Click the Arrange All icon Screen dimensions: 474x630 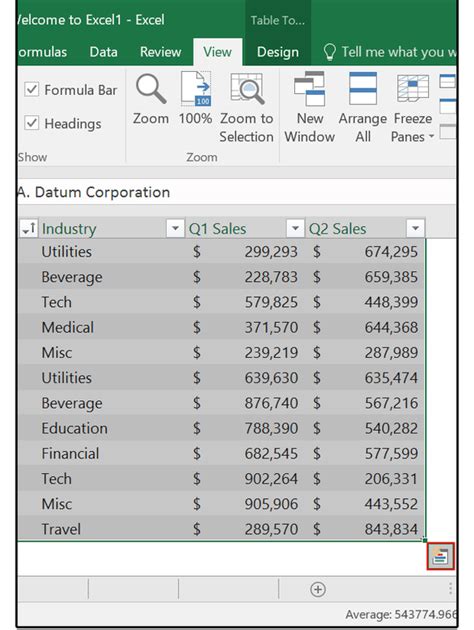pos(363,89)
